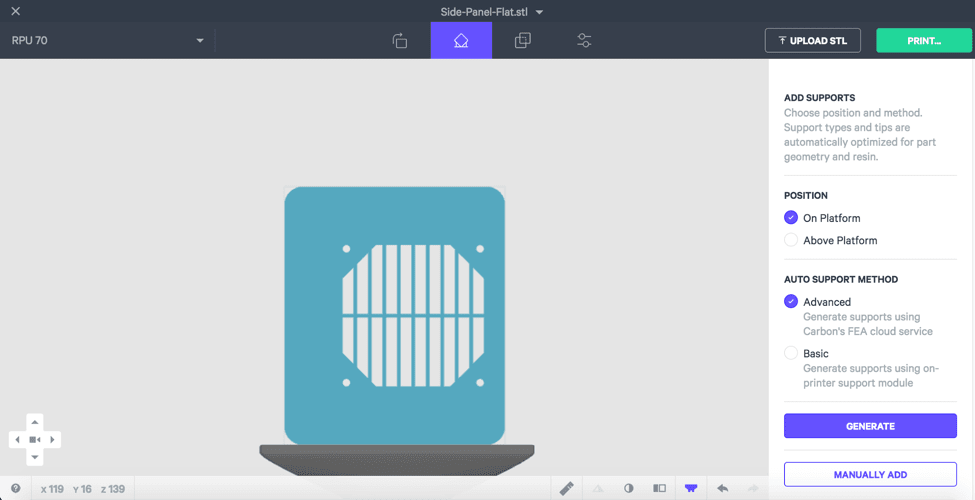Image resolution: width=975 pixels, height=500 pixels.
Task: Select the supports tab in top toolbar
Action: (x=461, y=40)
